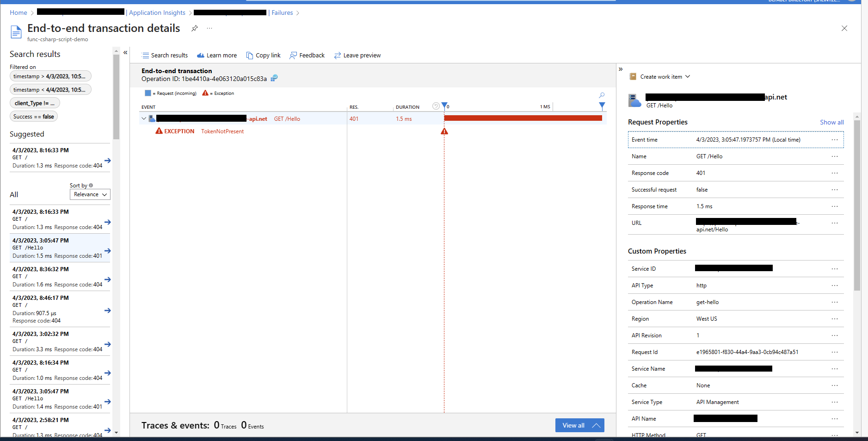Click the timestamp > 4/3/2023 filter pill
The width and height of the screenshot is (868, 441).
tap(50, 76)
